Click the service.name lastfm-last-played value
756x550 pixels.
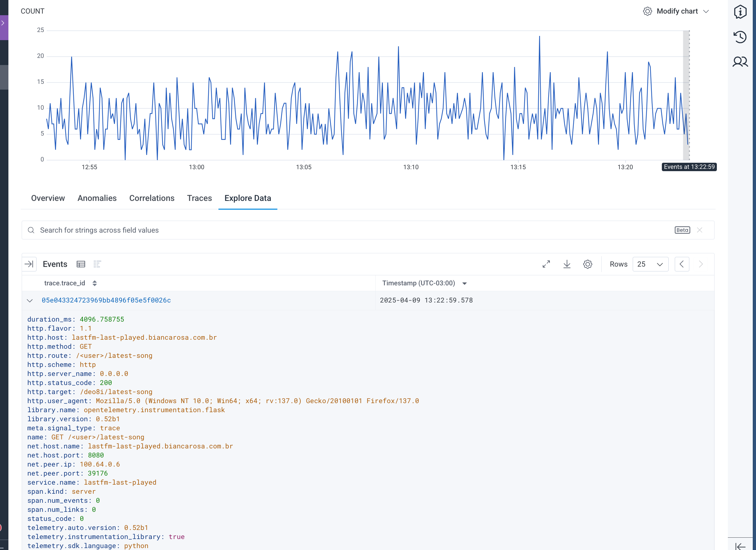pos(120,482)
